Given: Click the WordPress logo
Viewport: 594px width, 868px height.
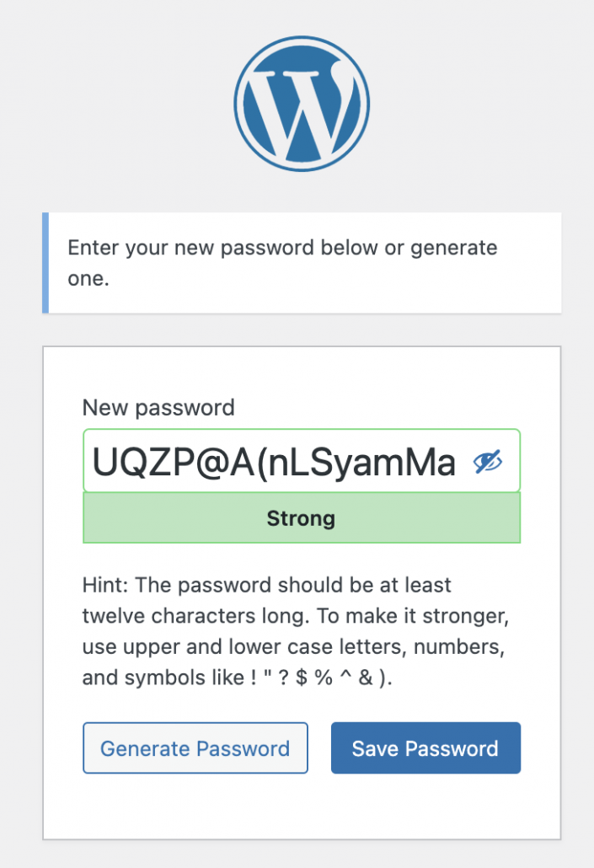Looking at the screenshot, I should pos(301,103).
